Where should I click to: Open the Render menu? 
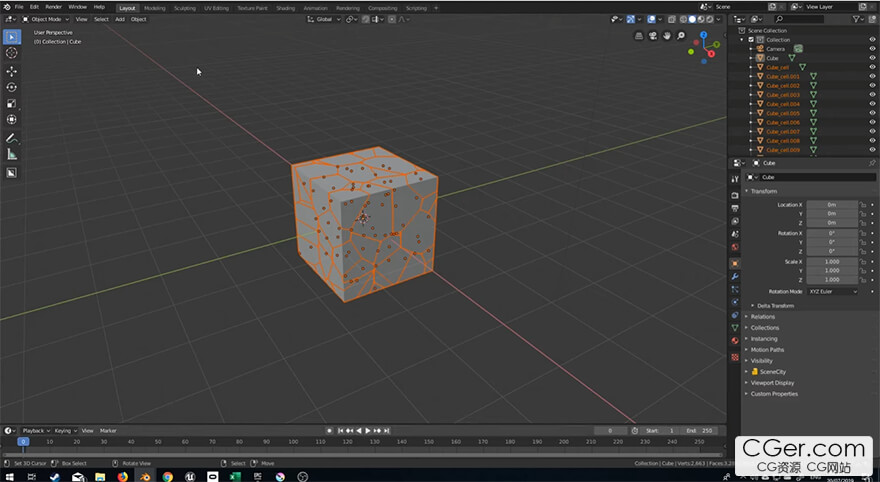click(53, 7)
